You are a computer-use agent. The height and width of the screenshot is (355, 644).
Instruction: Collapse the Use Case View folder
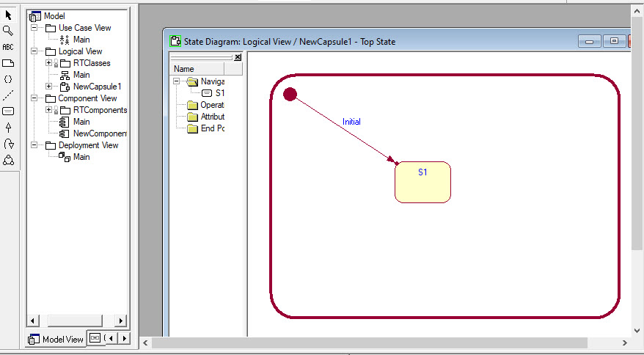pos(34,28)
